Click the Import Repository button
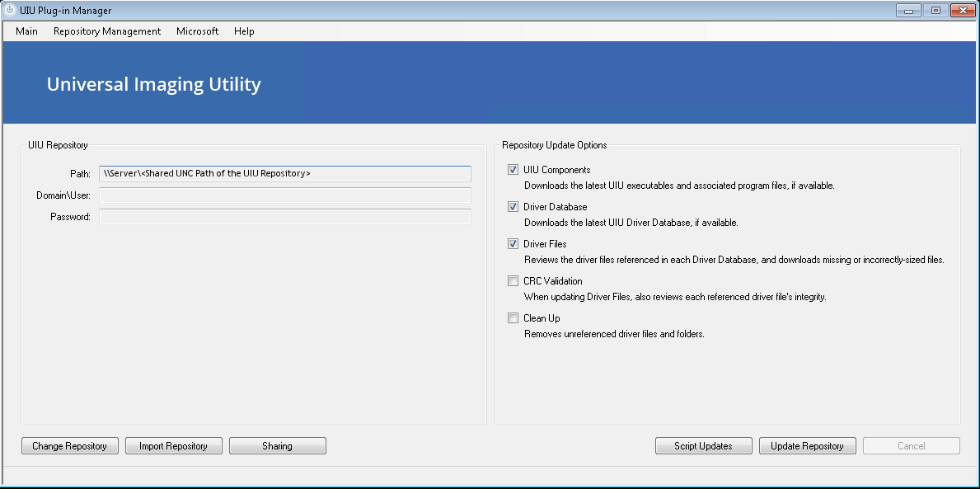The width and height of the screenshot is (980, 489). click(173, 446)
